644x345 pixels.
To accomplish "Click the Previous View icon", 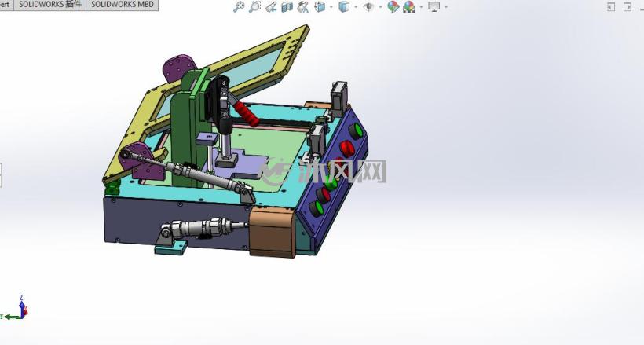I will pos(271,6).
